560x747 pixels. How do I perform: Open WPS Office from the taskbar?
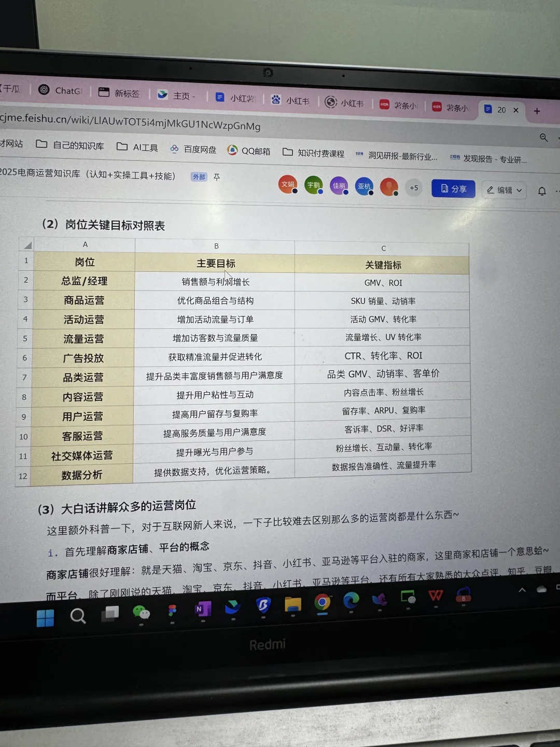click(436, 595)
